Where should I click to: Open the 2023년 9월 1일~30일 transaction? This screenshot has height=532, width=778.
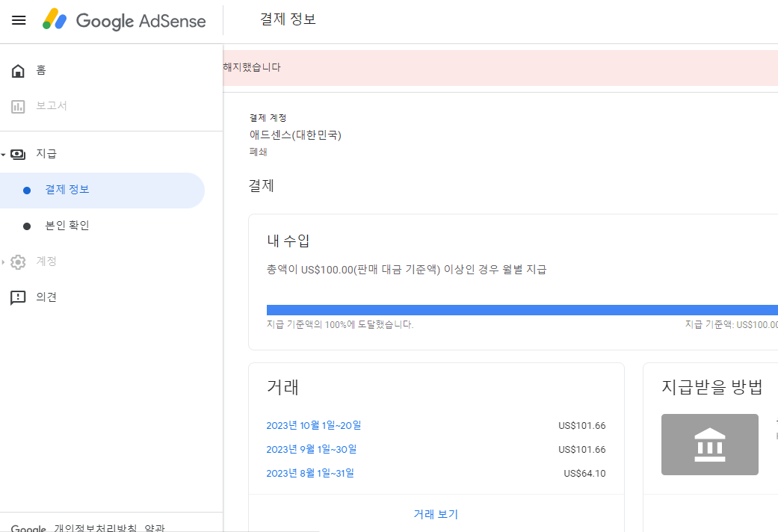312,449
